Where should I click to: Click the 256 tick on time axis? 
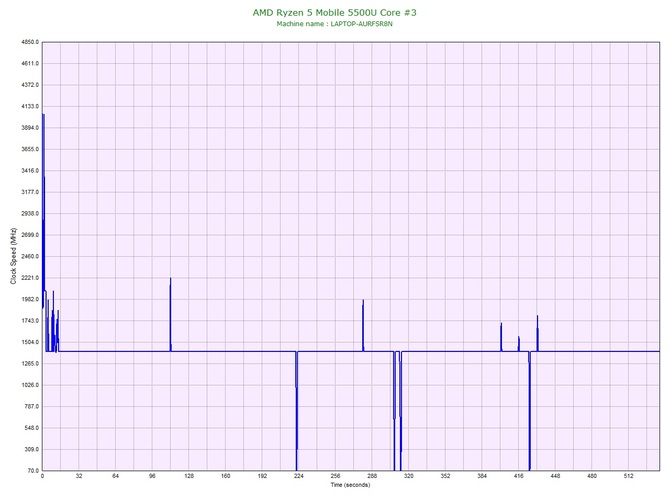pyautogui.click(x=335, y=476)
